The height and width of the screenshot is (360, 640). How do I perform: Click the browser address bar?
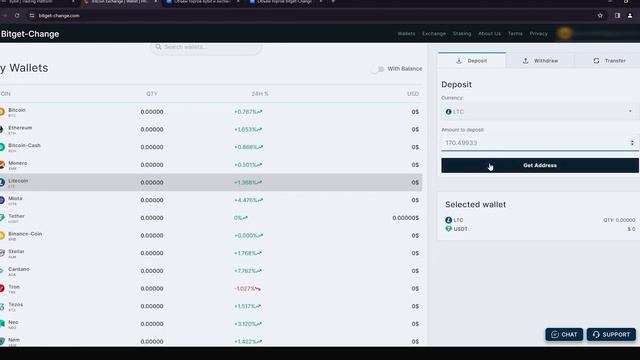pyautogui.click(x=310, y=16)
